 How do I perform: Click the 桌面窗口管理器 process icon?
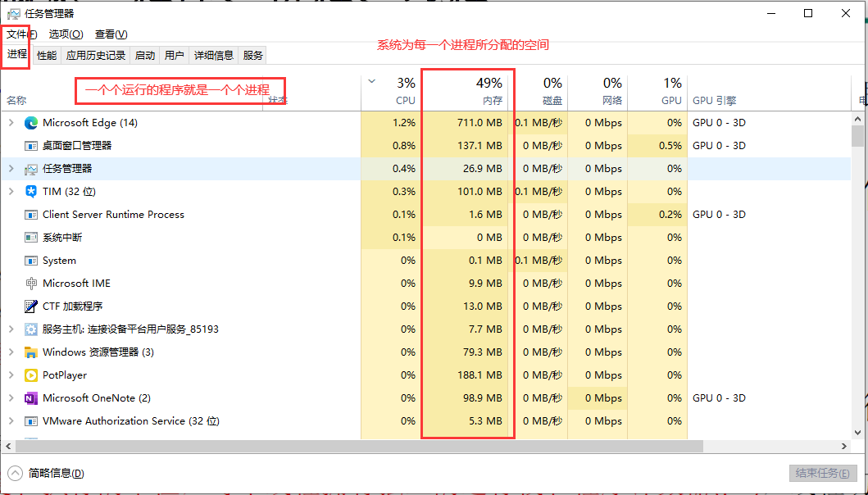pos(31,146)
